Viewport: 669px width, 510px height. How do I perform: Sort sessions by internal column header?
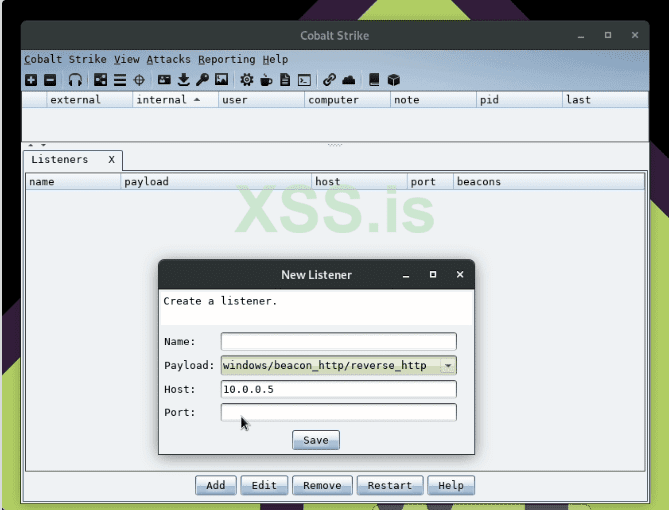175,100
